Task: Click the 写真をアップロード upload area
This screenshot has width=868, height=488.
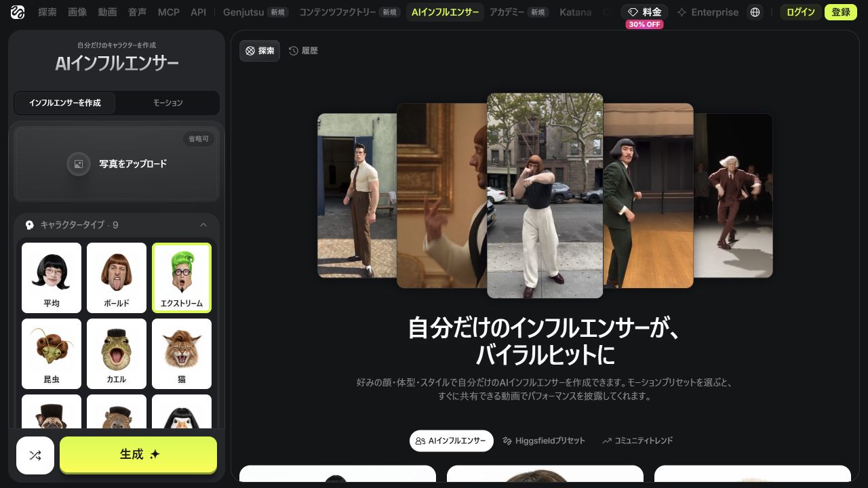Action: point(117,164)
